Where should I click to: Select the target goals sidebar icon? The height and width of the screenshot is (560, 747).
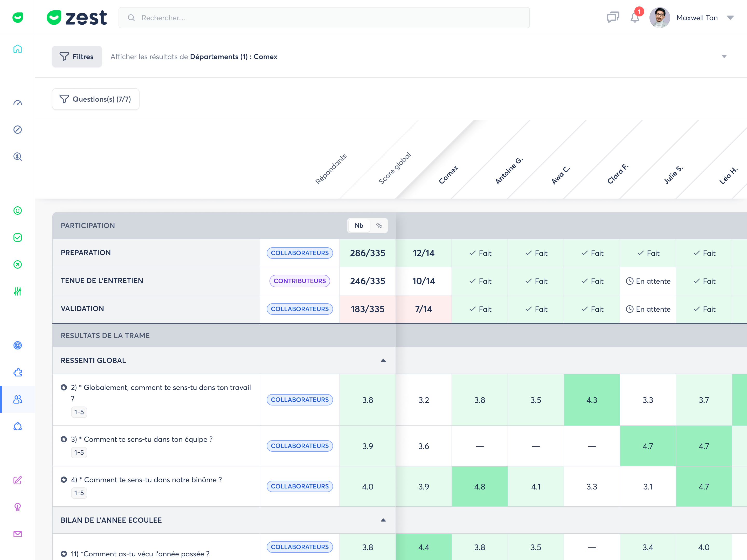pyautogui.click(x=18, y=345)
